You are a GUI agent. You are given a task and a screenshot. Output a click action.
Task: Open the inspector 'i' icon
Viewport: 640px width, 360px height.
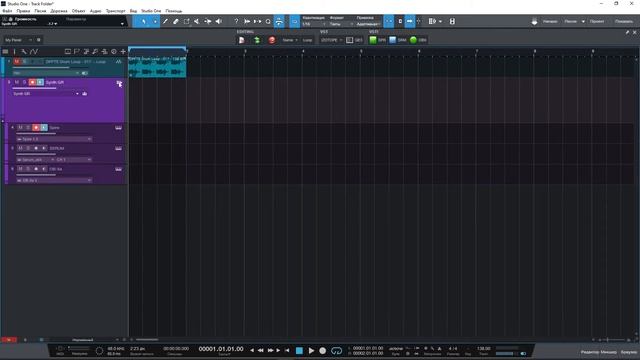pos(15,51)
